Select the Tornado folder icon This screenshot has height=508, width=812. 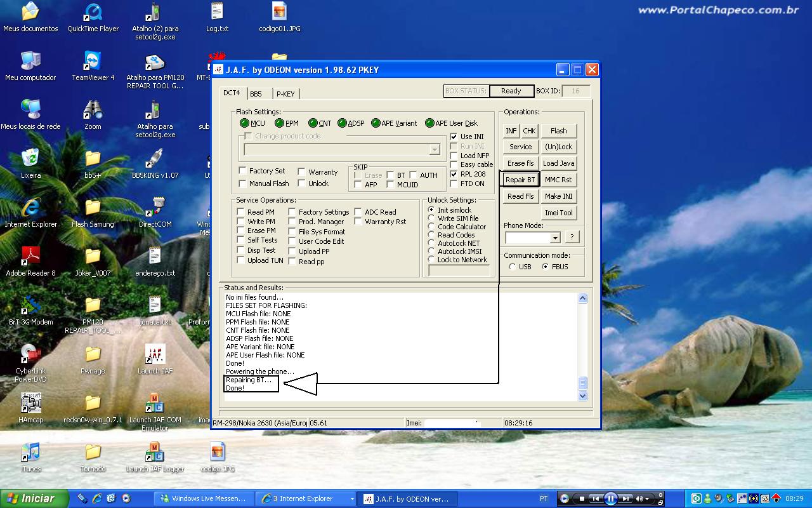pos(93,457)
